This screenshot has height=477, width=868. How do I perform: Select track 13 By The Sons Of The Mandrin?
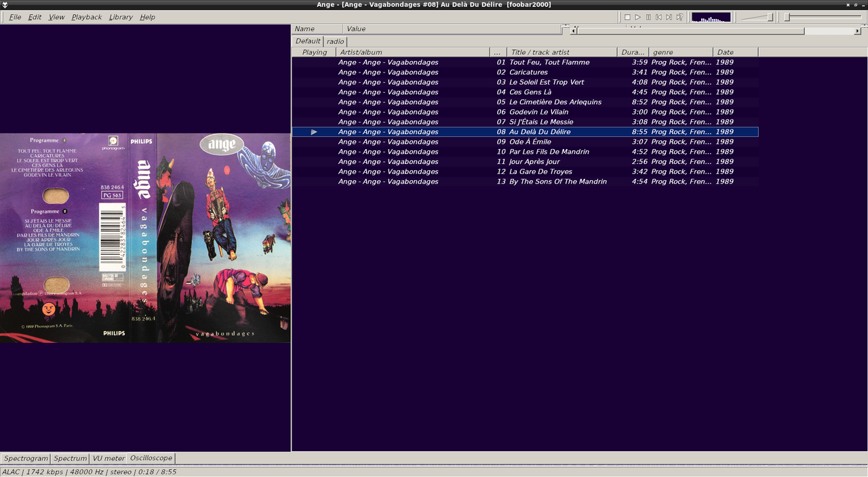(525, 182)
